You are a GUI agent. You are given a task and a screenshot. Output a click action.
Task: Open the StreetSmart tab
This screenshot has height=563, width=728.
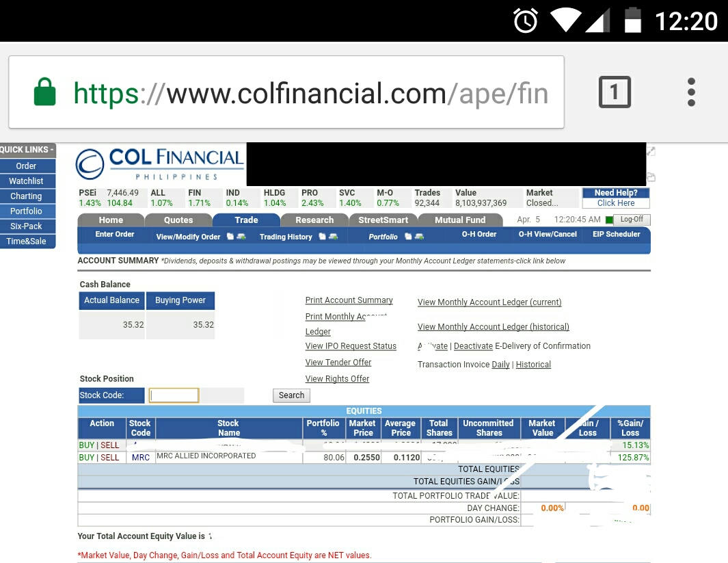(x=383, y=220)
